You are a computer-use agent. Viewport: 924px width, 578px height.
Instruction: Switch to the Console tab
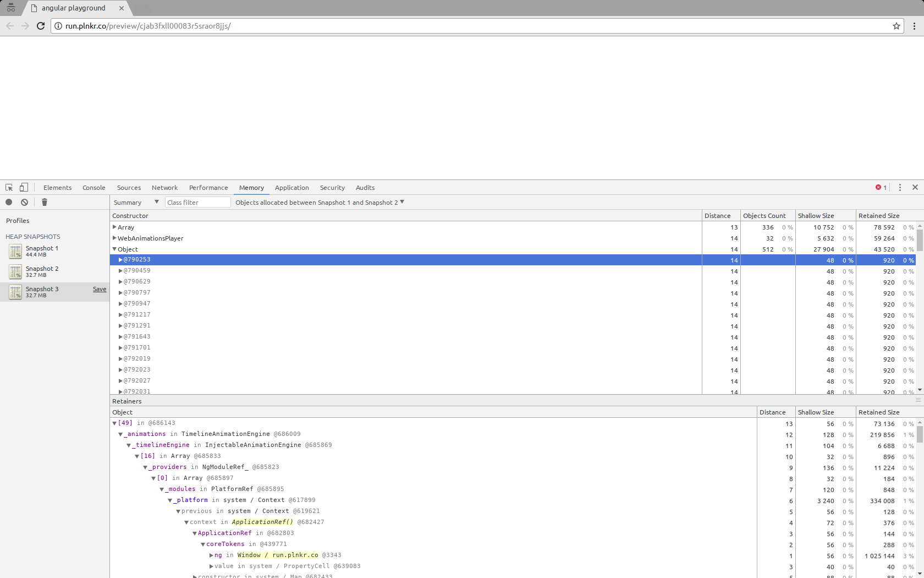coord(94,188)
